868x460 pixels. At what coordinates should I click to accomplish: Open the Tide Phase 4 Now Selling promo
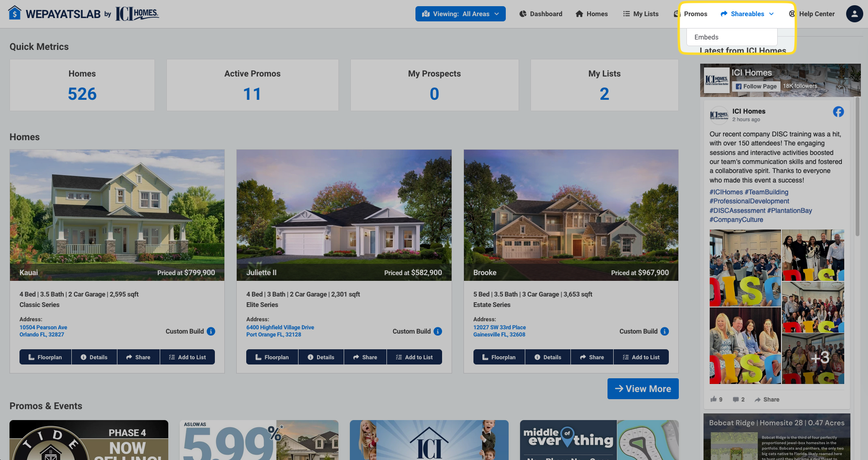pos(89,440)
